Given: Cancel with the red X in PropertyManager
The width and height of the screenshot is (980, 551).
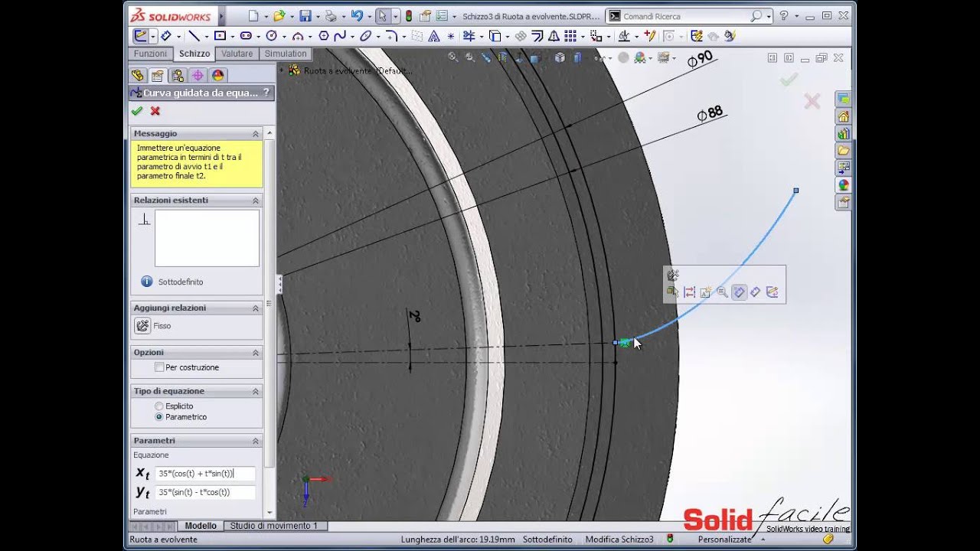Looking at the screenshot, I should pyautogui.click(x=155, y=111).
